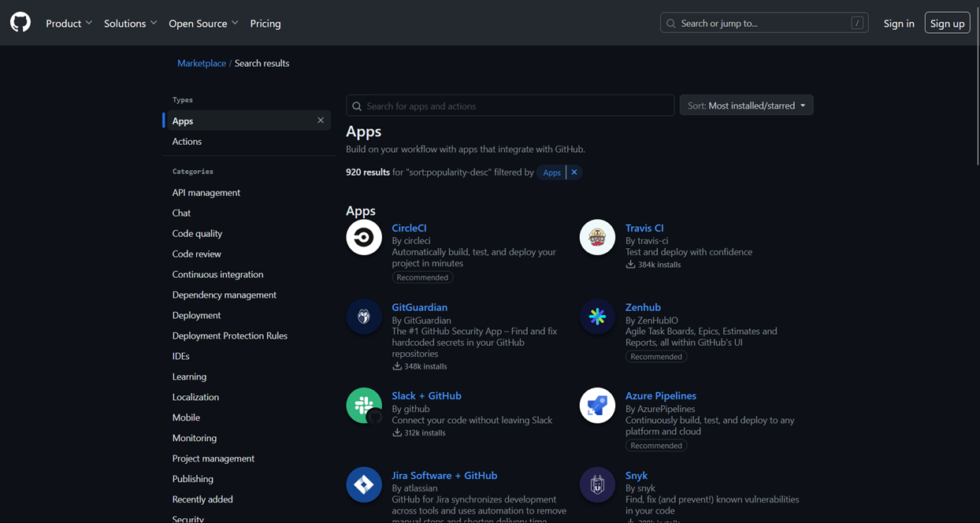Click the Travis CI avatar icon
Viewport: 980px width, 523px height.
point(597,236)
